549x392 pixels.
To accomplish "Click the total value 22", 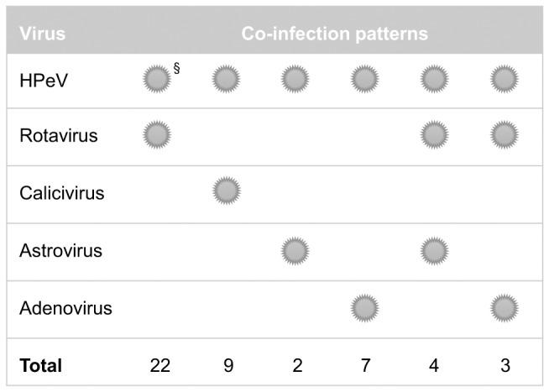I will tap(159, 366).
